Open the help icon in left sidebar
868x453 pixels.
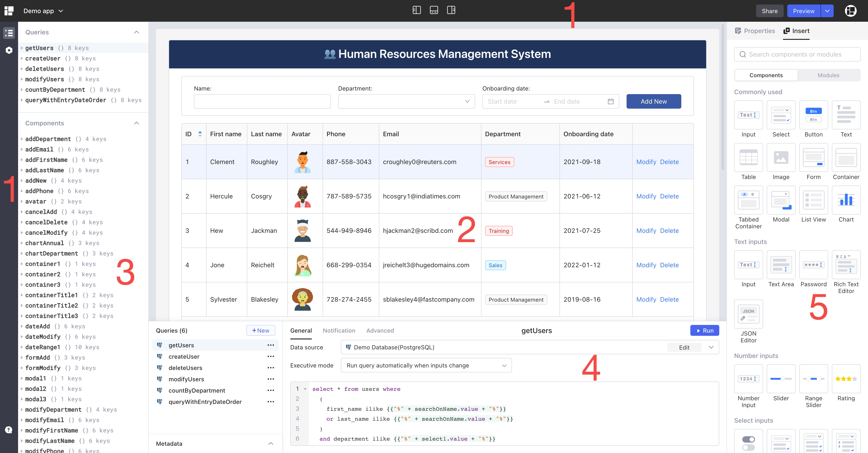(9, 430)
